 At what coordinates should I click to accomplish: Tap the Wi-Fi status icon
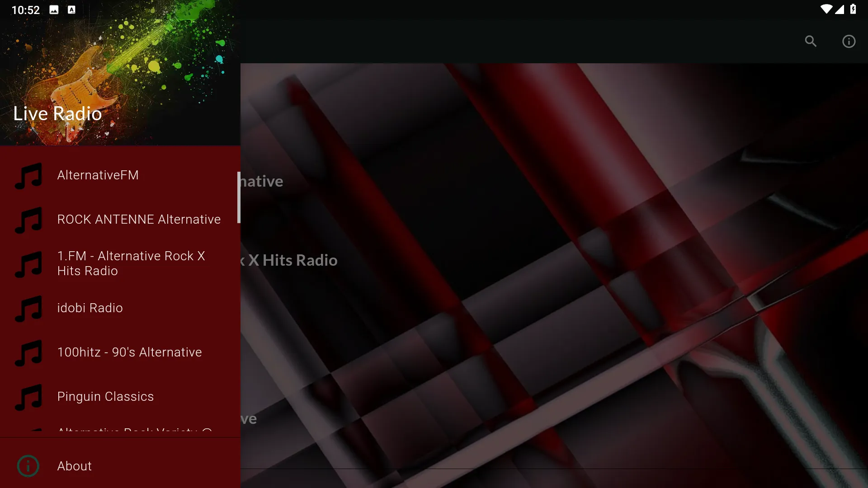click(826, 9)
